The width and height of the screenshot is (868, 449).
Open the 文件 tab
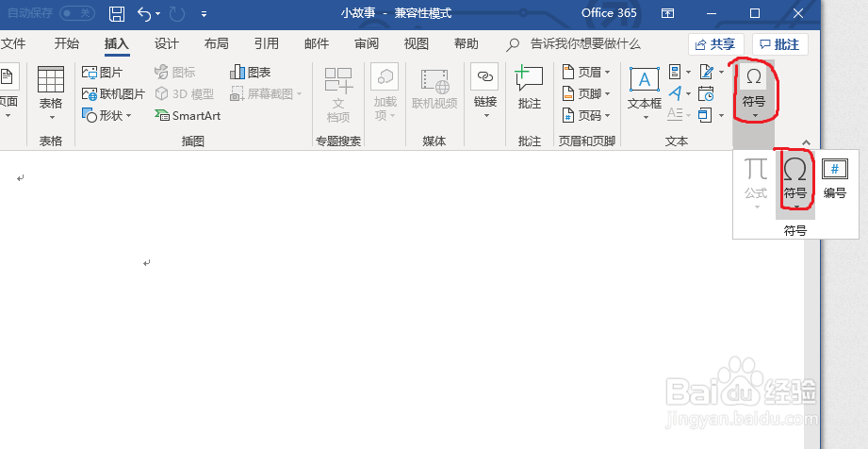[13, 43]
